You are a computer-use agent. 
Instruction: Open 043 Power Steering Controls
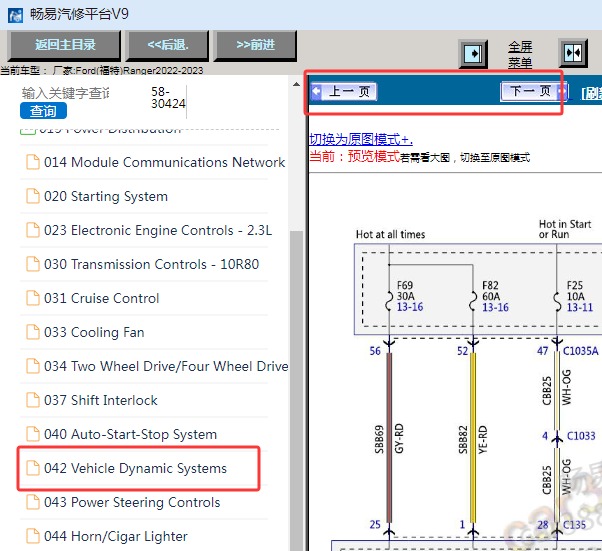point(132,502)
